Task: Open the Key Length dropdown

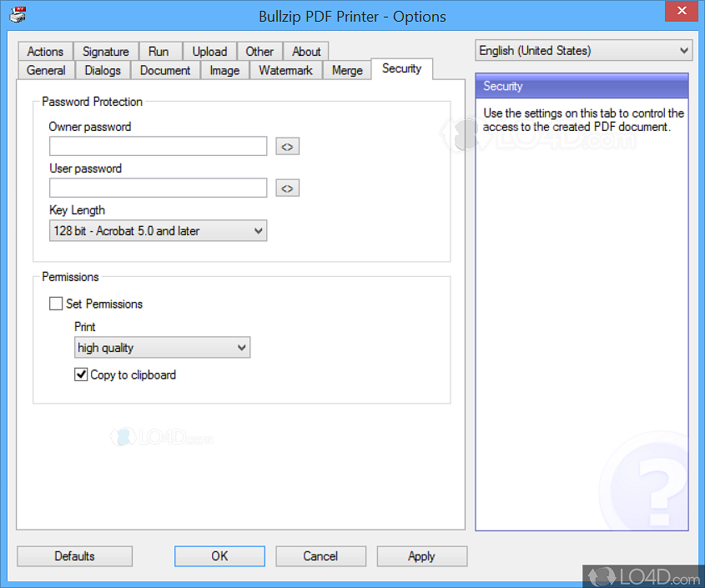Action: click(x=158, y=231)
